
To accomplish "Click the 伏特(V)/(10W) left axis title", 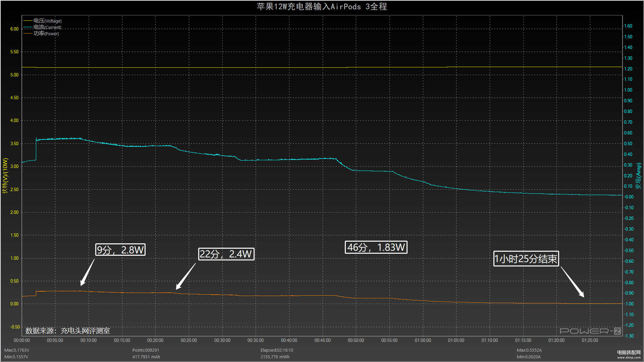I will point(5,176).
